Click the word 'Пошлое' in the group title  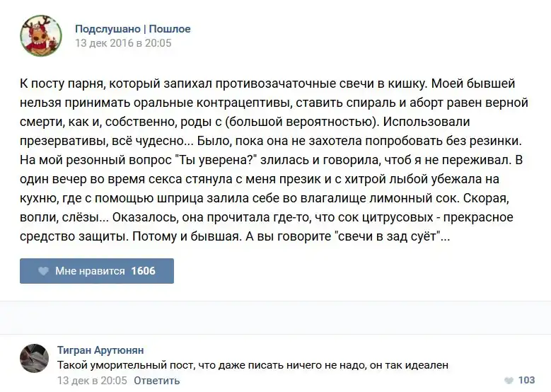pos(170,29)
